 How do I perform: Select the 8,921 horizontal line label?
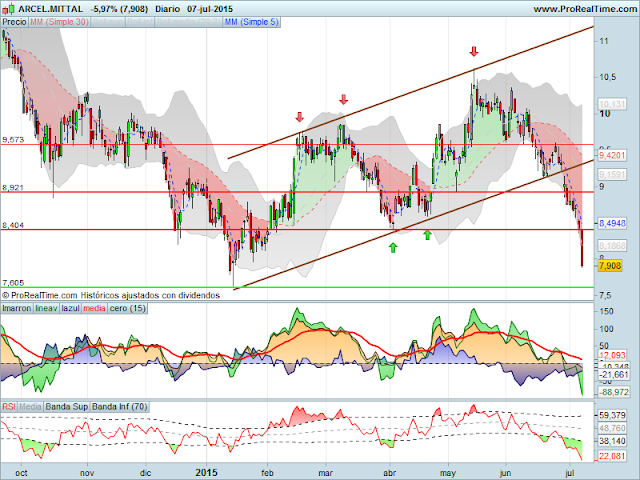[x=13, y=188]
